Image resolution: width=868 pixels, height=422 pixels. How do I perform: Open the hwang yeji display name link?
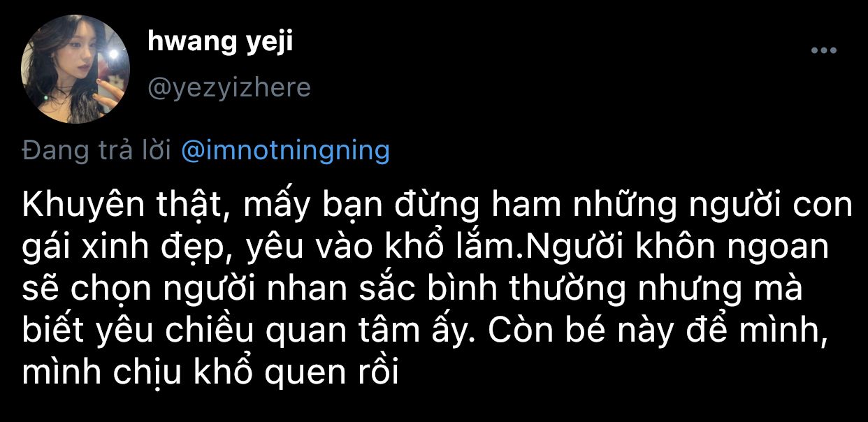pos(220,42)
